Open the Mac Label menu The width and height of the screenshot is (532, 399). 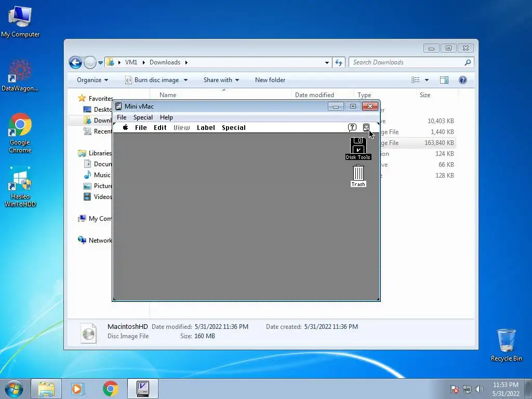(206, 128)
